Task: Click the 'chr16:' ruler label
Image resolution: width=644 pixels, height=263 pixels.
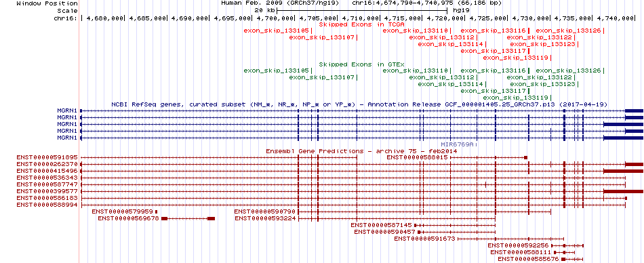Action: pos(65,18)
